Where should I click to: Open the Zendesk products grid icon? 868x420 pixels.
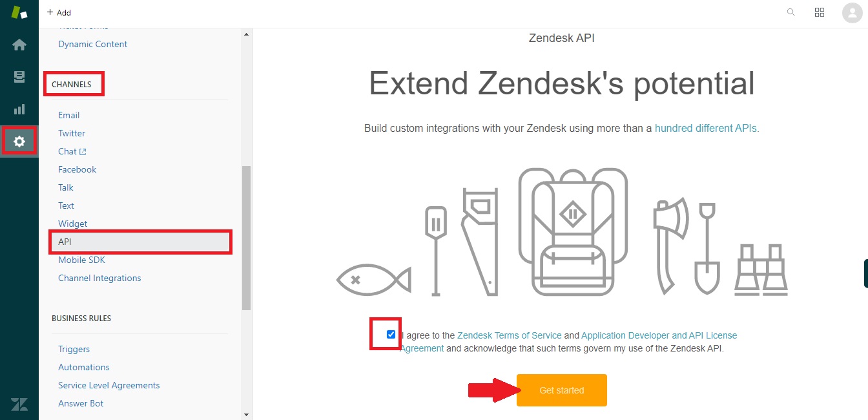click(x=820, y=12)
